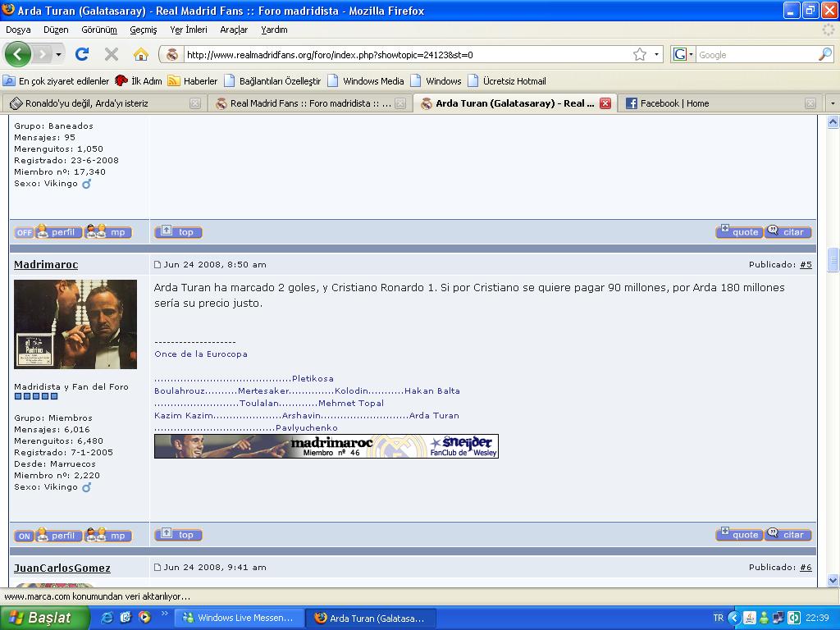This screenshot has width=840, height=630.
Task: Open the post #6 permalink
Action: tap(806, 568)
